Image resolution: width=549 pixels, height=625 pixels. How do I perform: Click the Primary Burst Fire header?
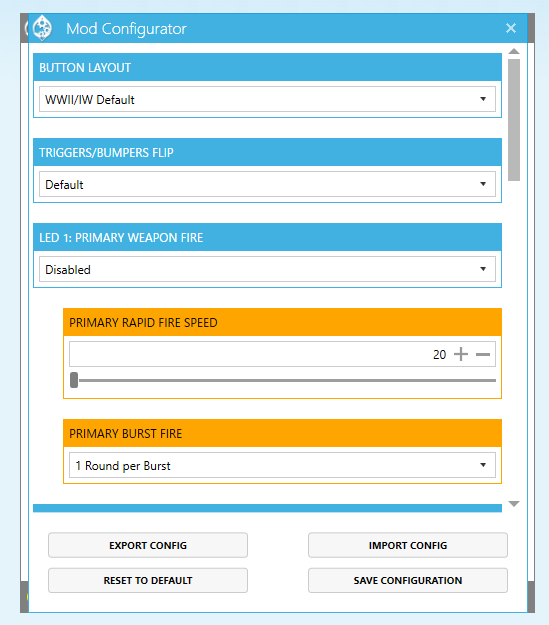pyautogui.click(x=282, y=433)
